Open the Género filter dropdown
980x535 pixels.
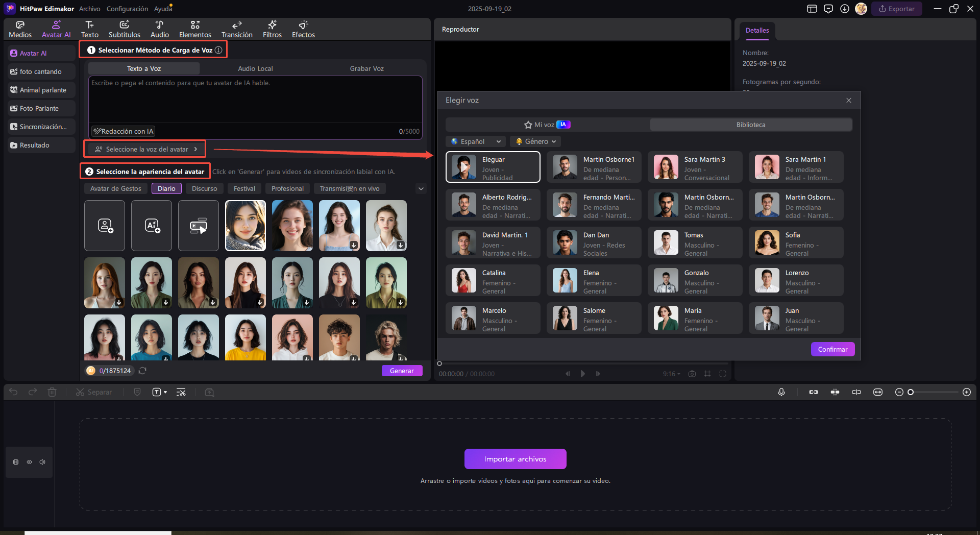coord(535,141)
